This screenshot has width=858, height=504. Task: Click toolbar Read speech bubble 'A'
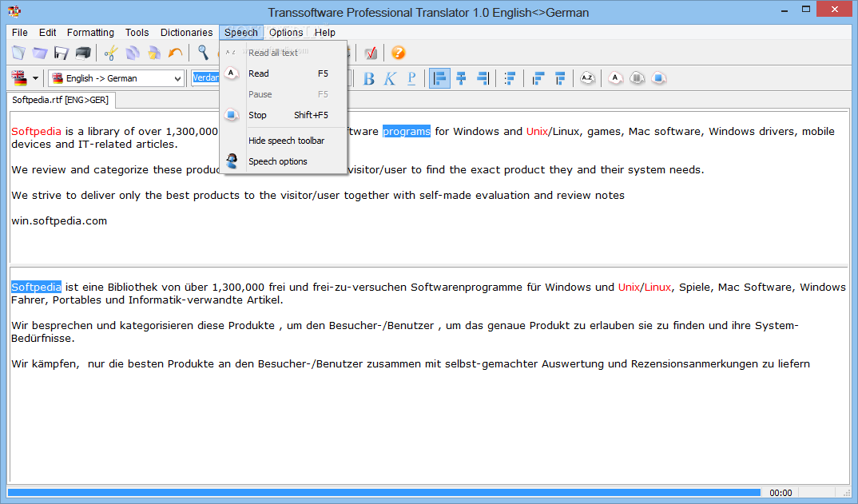616,78
